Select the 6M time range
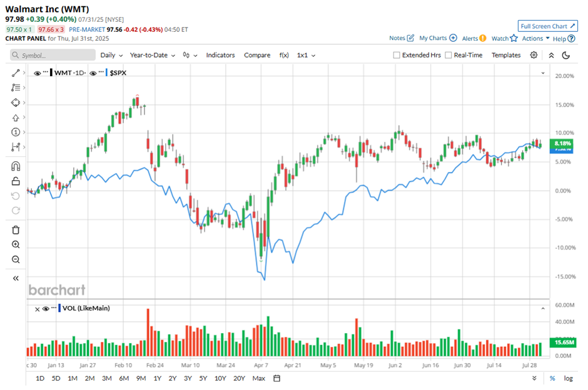 (124, 378)
